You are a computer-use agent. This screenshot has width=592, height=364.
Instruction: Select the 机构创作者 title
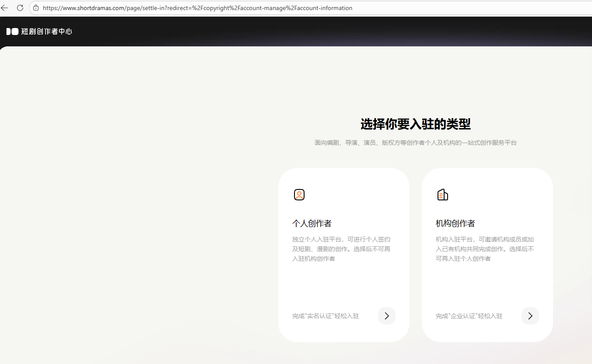455,224
